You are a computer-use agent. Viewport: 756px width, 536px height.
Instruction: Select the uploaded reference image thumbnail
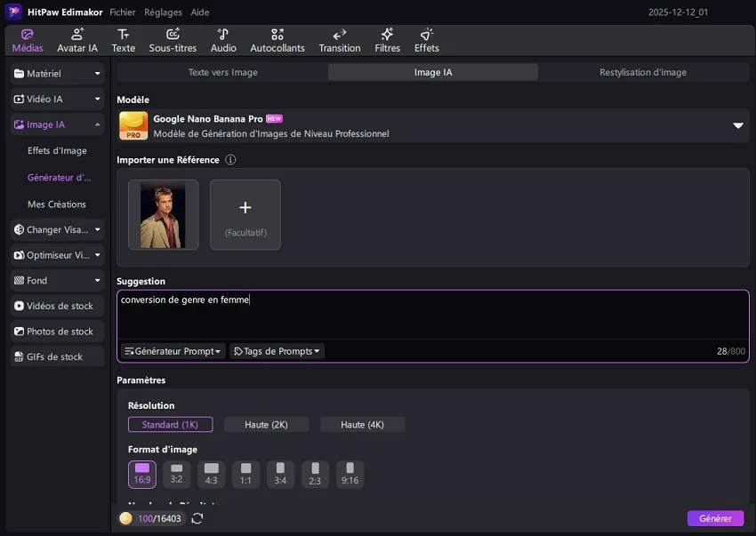tap(163, 214)
